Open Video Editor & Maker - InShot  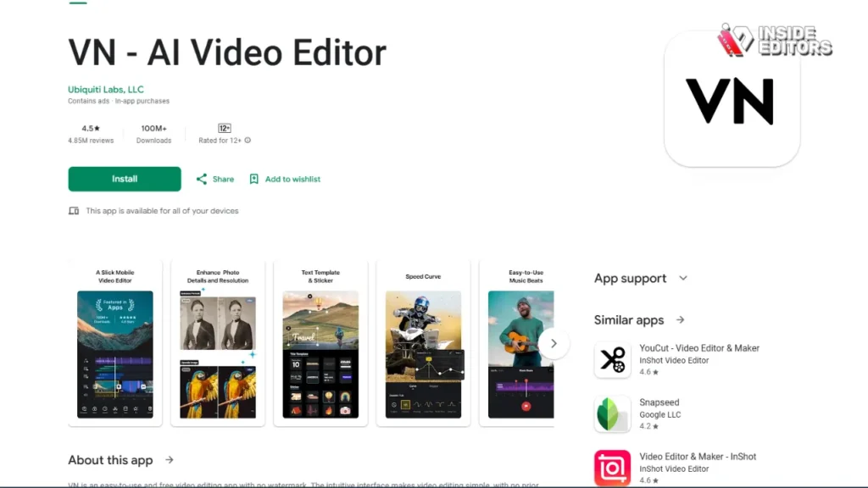point(698,457)
